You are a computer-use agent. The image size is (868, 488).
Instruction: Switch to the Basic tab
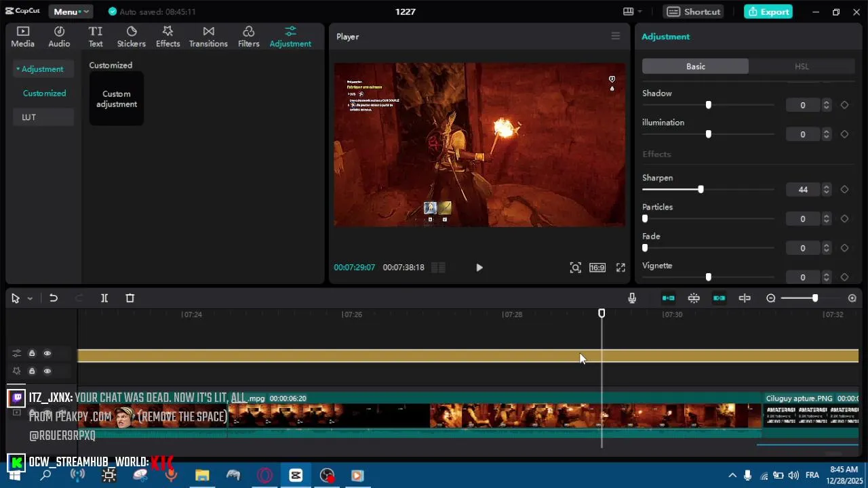pos(695,66)
